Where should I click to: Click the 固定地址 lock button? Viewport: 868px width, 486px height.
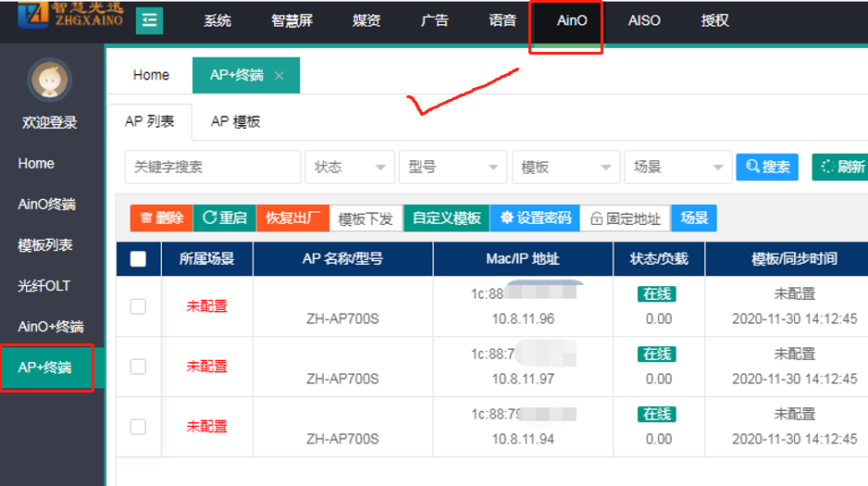click(625, 218)
